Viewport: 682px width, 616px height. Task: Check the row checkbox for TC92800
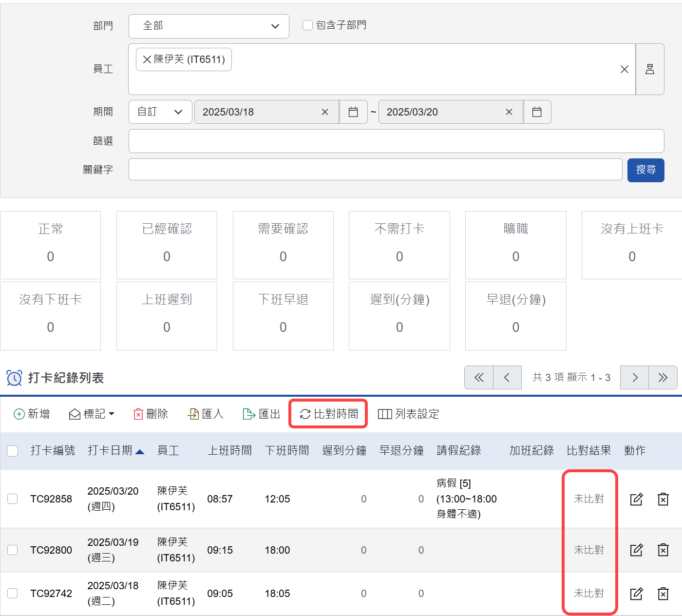tap(13, 550)
